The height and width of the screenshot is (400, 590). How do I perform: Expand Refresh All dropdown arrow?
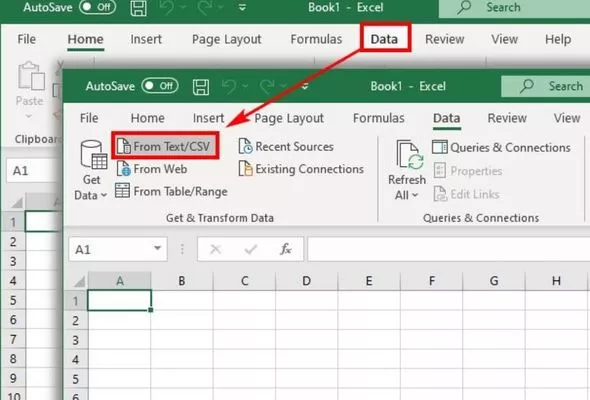click(415, 195)
